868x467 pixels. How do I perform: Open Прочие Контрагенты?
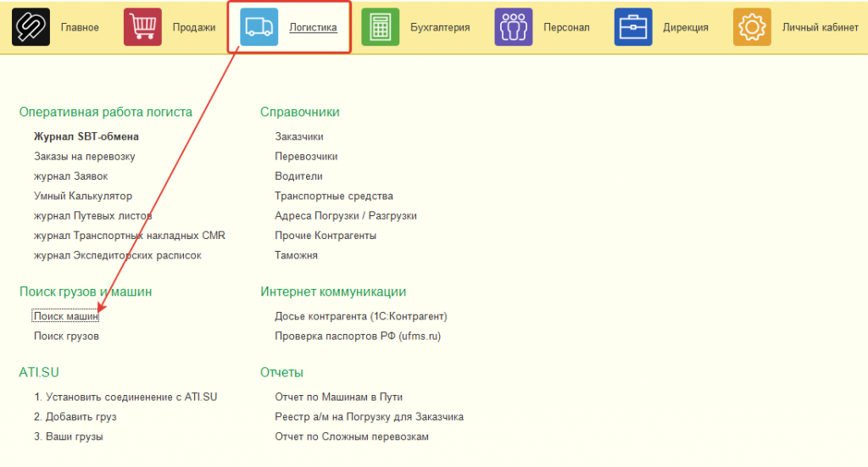coord(325,235)
